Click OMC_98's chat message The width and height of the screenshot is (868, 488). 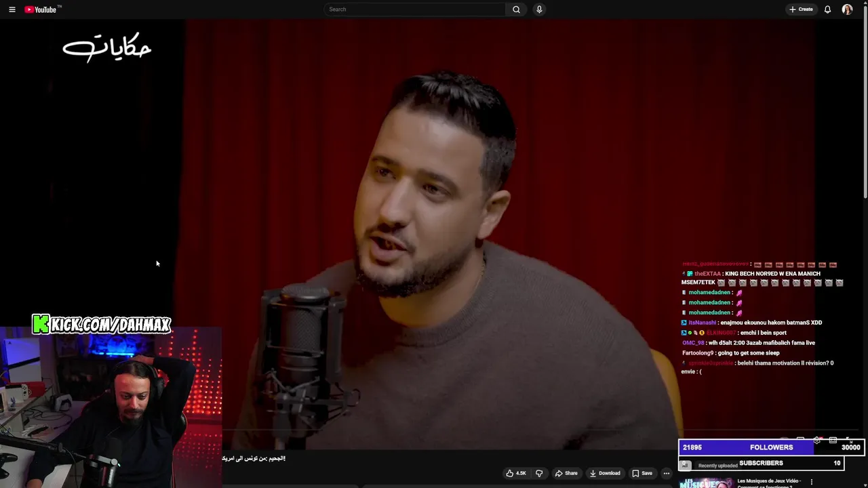[x=749, y=343]
